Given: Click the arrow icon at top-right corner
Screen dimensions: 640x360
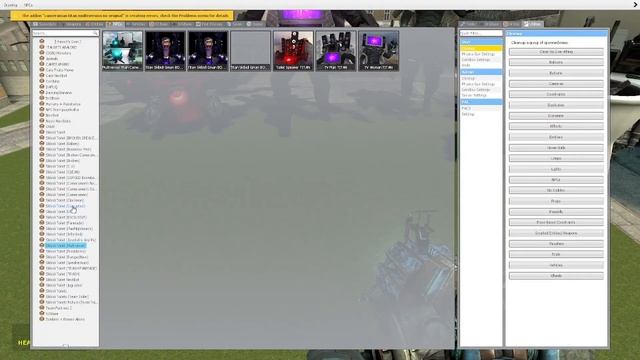Looking at the screenshot, I should 636,5.
